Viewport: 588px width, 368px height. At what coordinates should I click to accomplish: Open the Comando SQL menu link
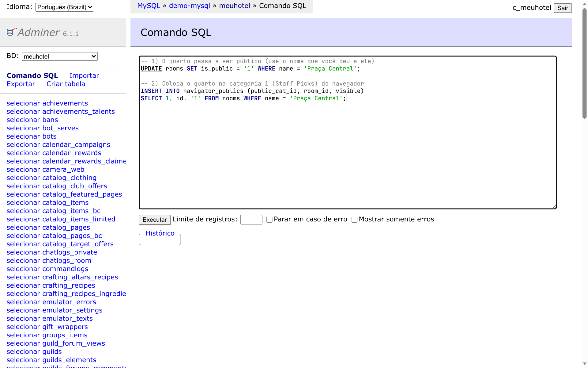pyautogui.click(x=32, y=76)
